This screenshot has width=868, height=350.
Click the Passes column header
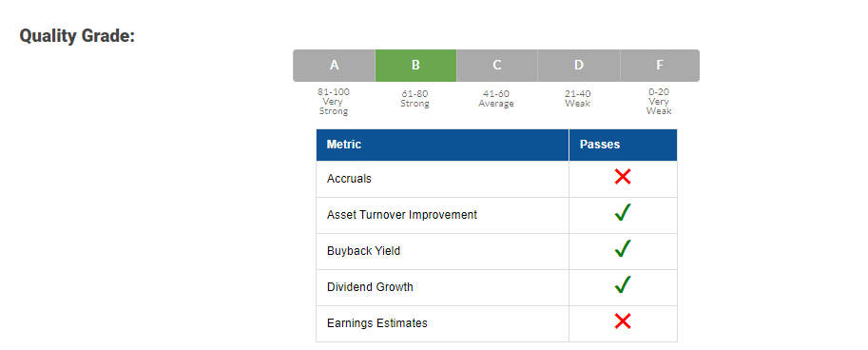(623, 146)
